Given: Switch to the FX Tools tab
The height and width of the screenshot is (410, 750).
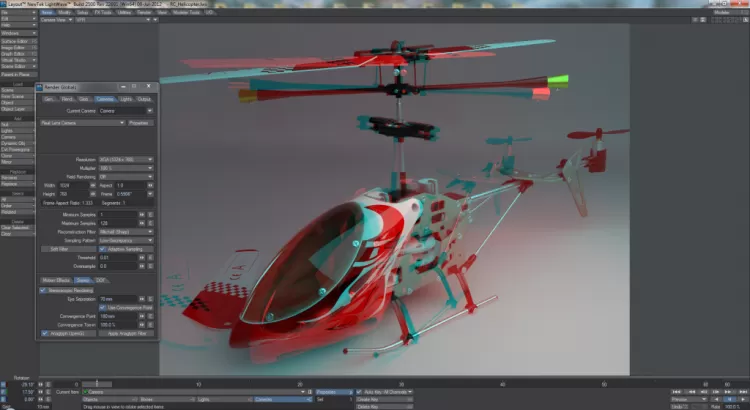Looking at the screenshot, I should (103, 12).
